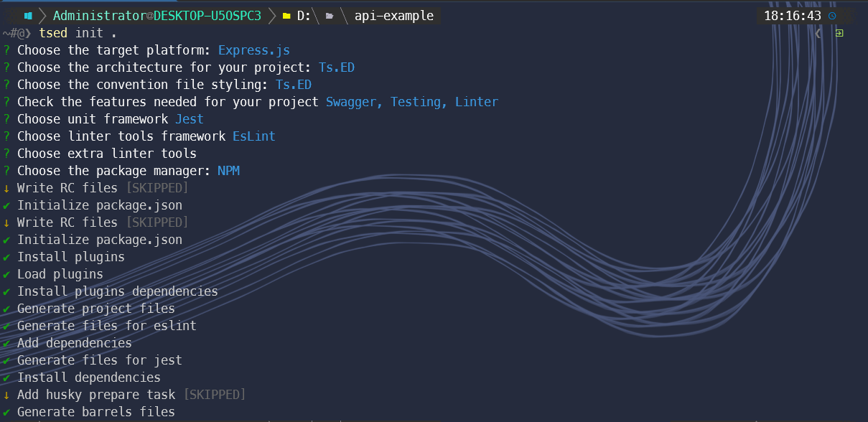The image size is (868, 422).
Task: Click the green checkmark beside Install dependencies
Action: coord(6,378)
